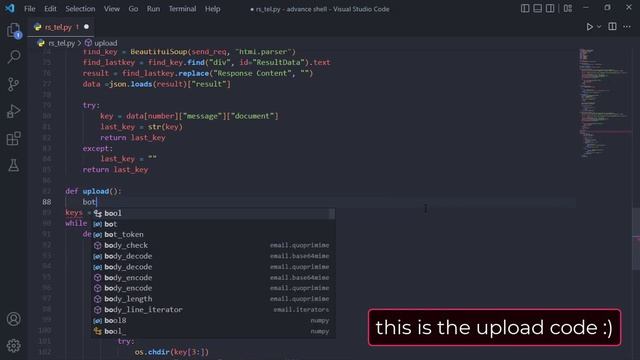Viewport: 640px width, 360px height.
Task: Open the Accounts menu
Action: [x=14, y=319]
